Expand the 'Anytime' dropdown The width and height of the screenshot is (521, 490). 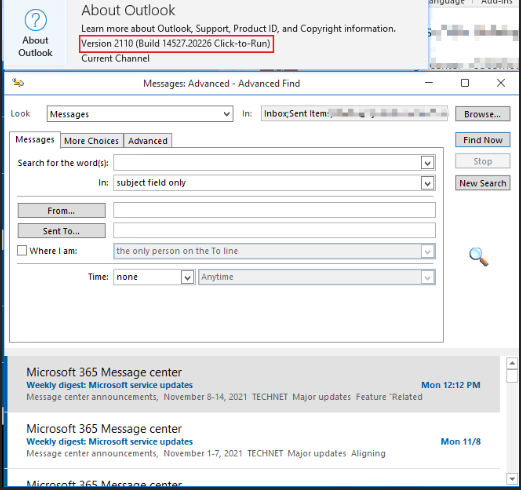point(428,277)
